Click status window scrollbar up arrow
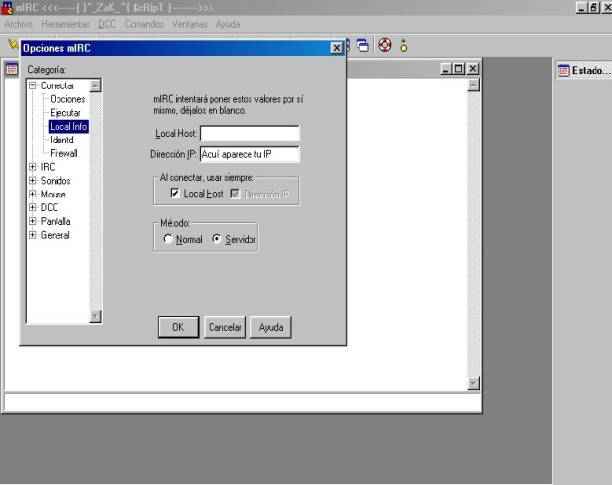Viewport: 612px width, 485px height. (x=473, y=85)
